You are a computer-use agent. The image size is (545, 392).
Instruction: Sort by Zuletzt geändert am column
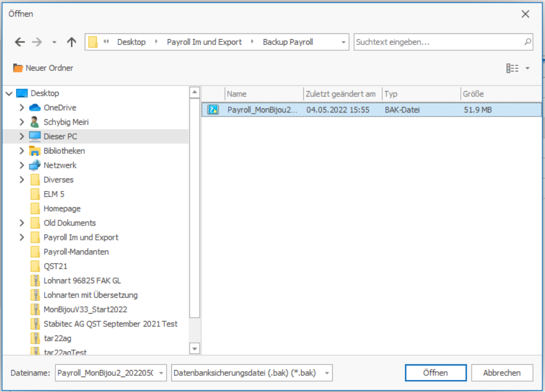[x=341, y=94]
